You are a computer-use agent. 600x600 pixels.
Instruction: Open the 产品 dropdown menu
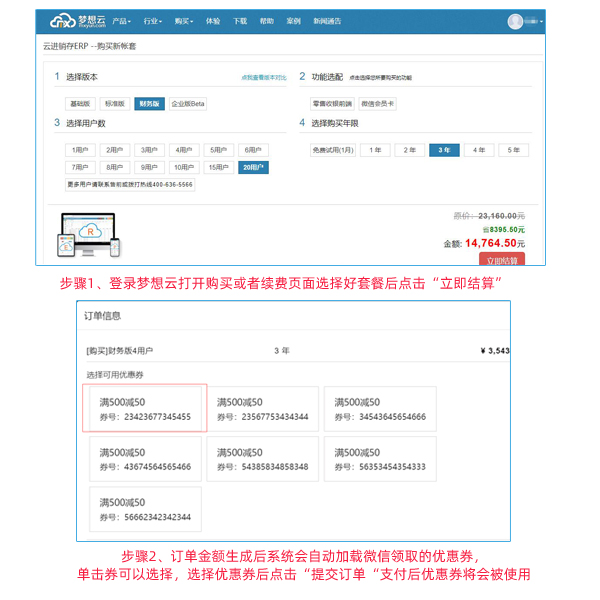[x=121, y=21]
